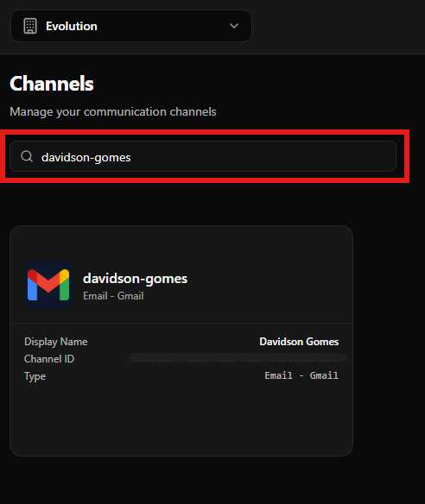425x504 pixels.
Task: Click the 'Channels' page heading
Action: [x=52, y=84]
